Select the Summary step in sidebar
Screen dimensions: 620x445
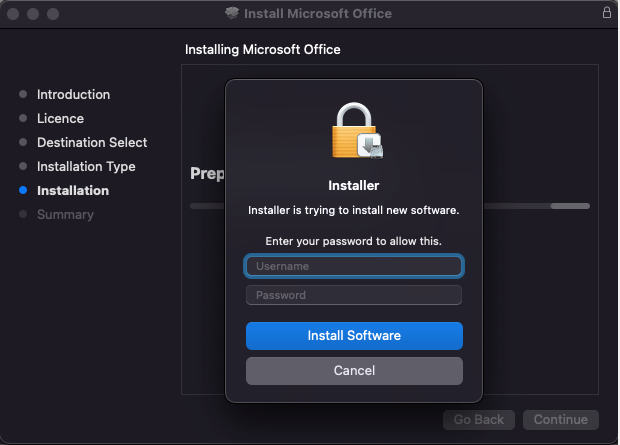tap(66, 214)
